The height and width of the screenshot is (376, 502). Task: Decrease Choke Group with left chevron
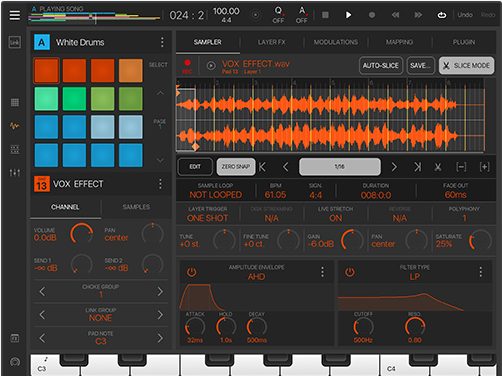(42, 292)
